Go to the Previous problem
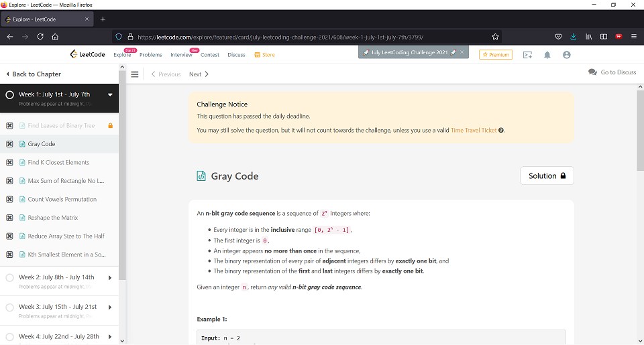The width and height of the screenshot is (644, 345). pos(166,74)
